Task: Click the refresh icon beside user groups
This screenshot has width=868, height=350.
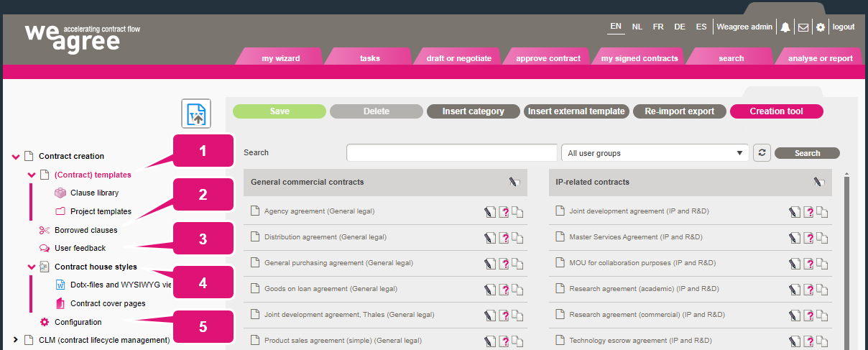Action: tap(761, 153)
